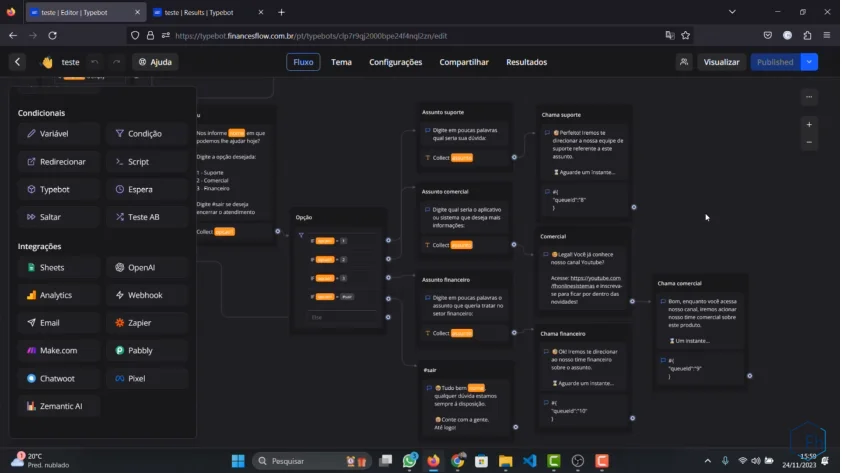Select the Sheets integration block
The image size is (842, 473).
[x=58, y=268]
